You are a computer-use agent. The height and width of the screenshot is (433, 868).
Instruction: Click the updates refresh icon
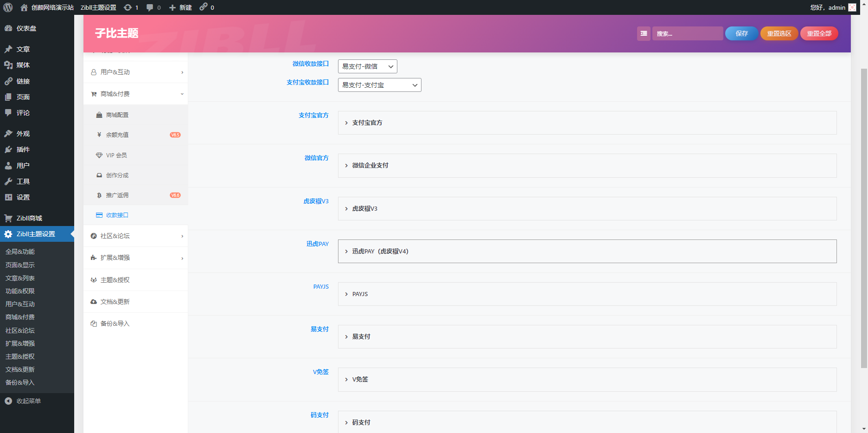tap(128, 7)
